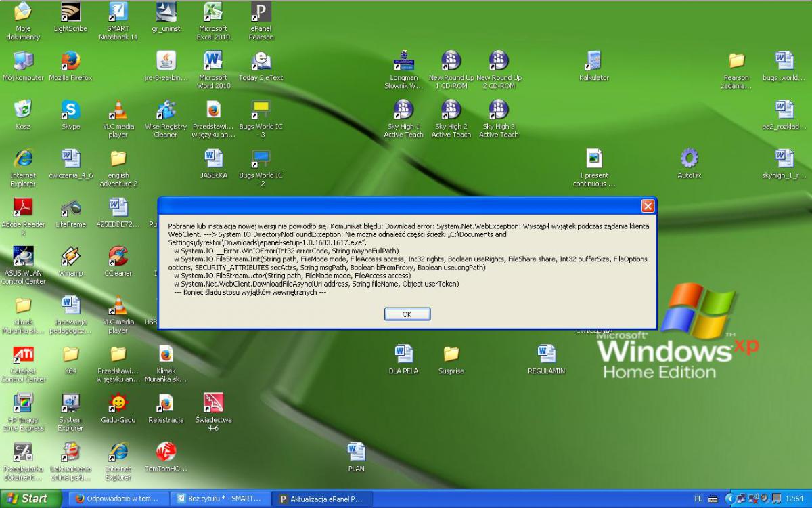Close the download error dialog
812x508 pixels.
(x=648, y=206)
